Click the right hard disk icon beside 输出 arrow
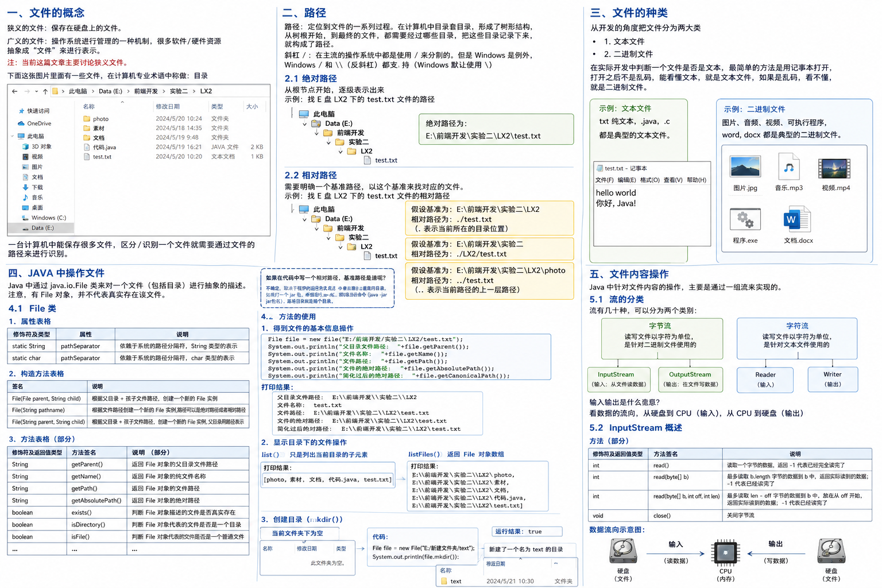This screenshot has width=882, height=588. tap(831, 551)
